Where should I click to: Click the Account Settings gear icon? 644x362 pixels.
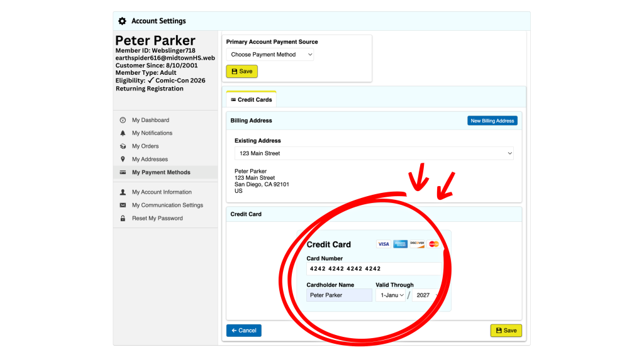122,21
